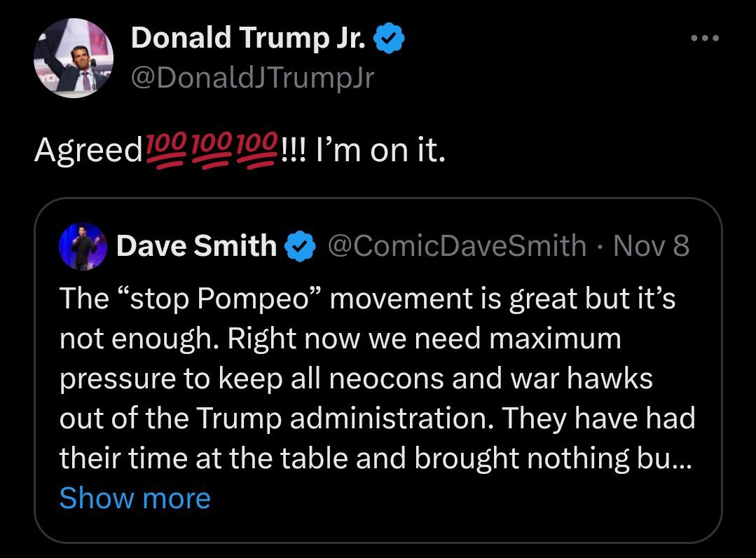
Task: Click the last red 100 emoji
Action: click(258, 150)
